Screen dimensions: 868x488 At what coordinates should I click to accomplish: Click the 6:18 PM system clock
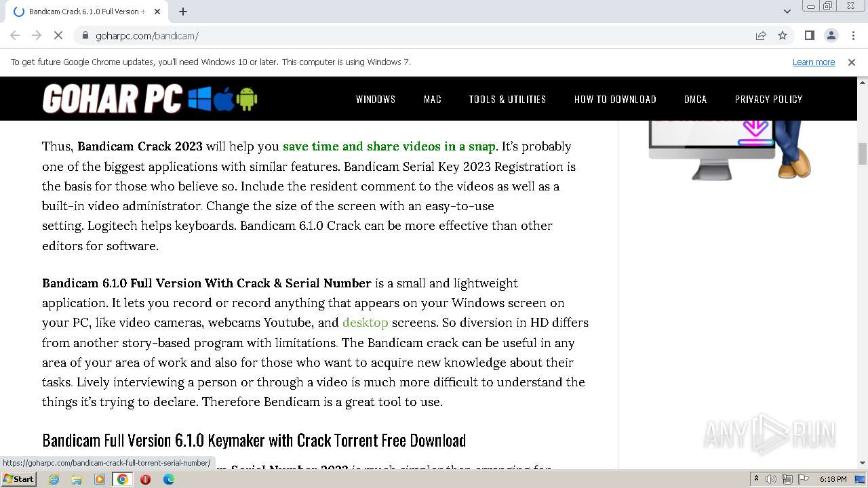click(x=833, y=479)
